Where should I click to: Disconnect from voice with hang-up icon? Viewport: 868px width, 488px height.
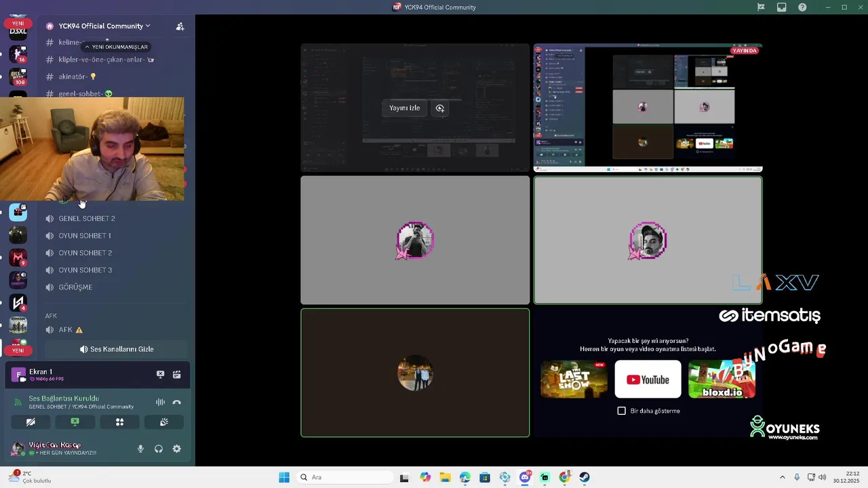coord(177,402)
